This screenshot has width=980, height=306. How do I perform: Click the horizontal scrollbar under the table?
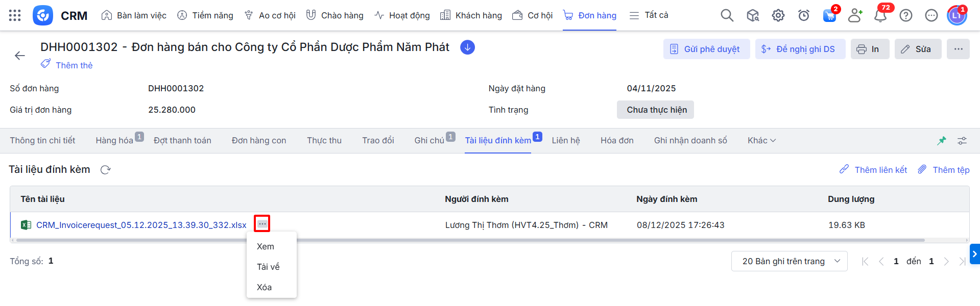coord(470,240)
